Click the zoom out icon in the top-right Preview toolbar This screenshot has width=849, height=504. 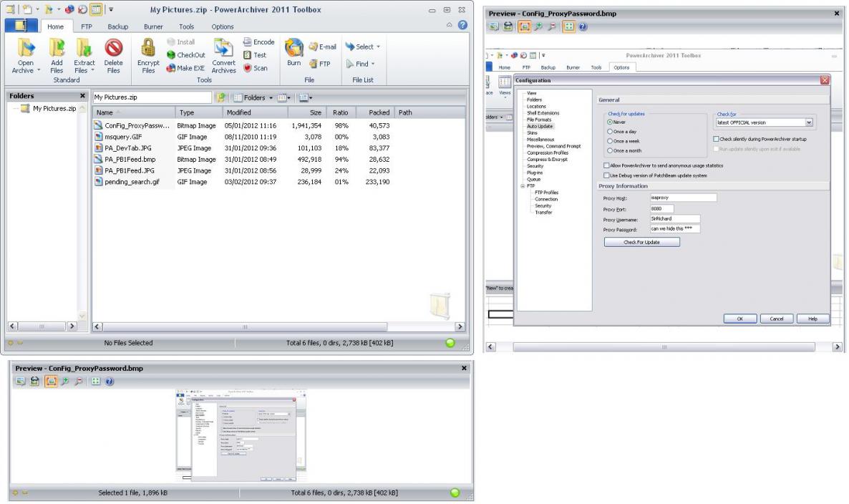click(552, 26)
